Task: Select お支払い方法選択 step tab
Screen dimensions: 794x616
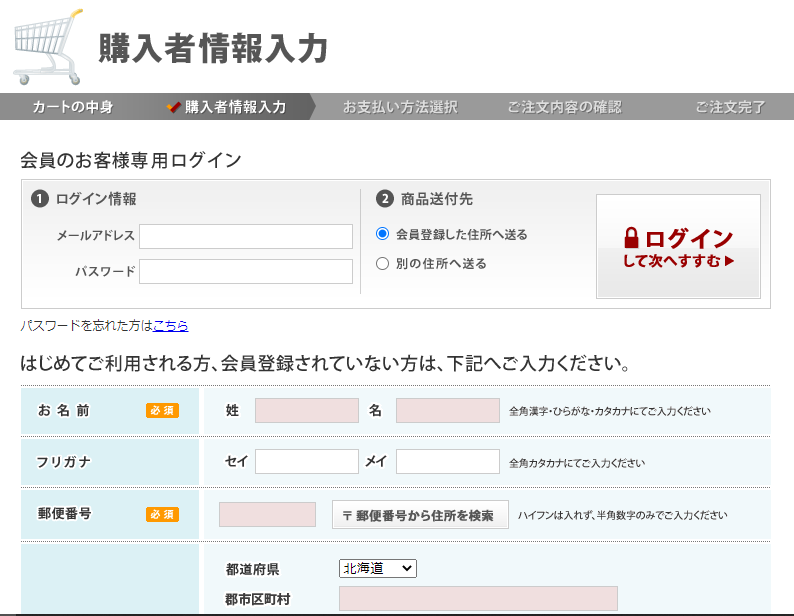Action: [x=400, y=107]
